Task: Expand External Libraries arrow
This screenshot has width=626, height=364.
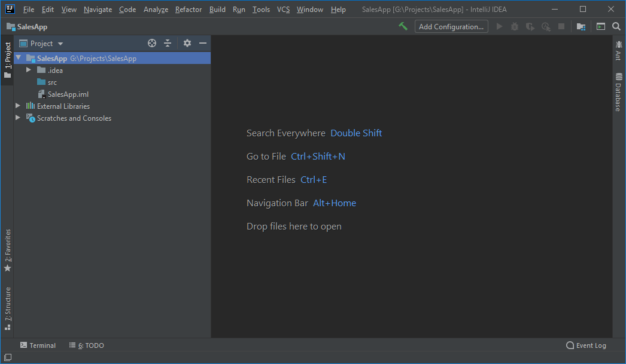Action: [17, 106]
